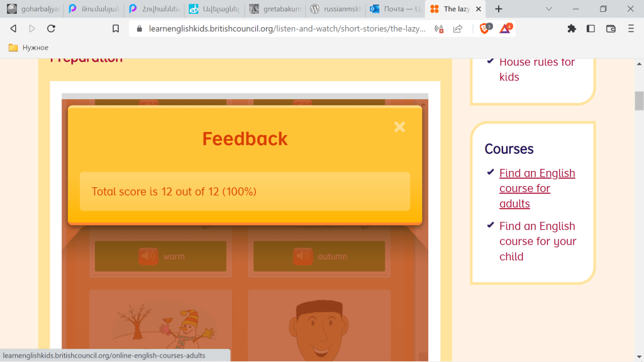Switch to the goharbaljyan tab
Viewport: 644px width, 362px height.
(x=33, y=9)
